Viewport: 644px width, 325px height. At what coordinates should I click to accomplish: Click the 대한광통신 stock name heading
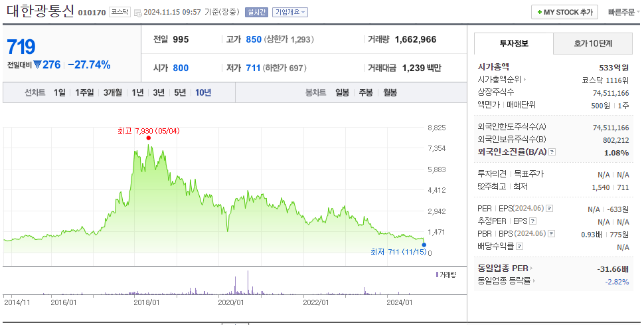40,11
